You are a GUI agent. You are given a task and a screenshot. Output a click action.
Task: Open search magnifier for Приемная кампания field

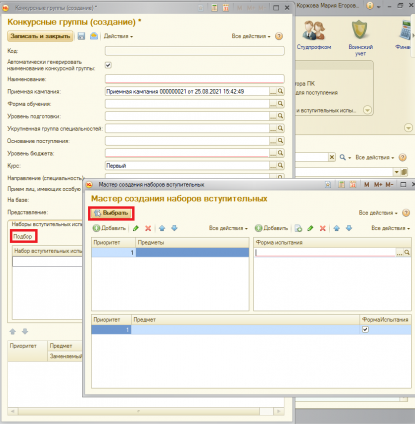281,91
